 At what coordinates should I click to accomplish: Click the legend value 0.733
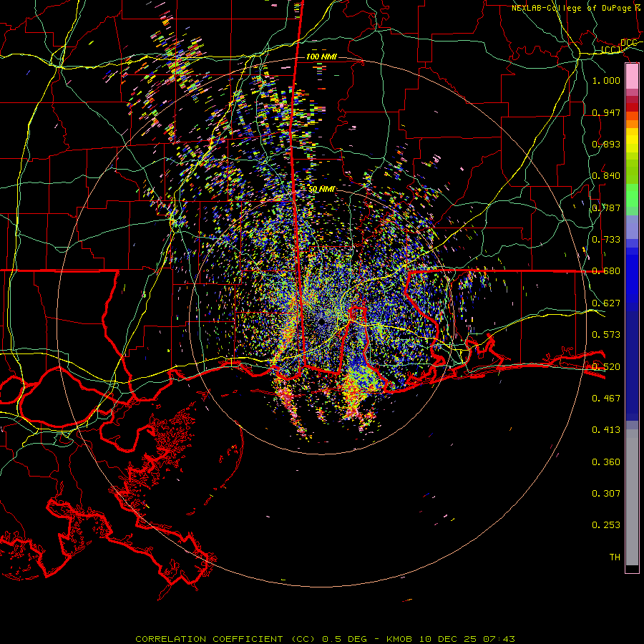(x=606, y=239)
